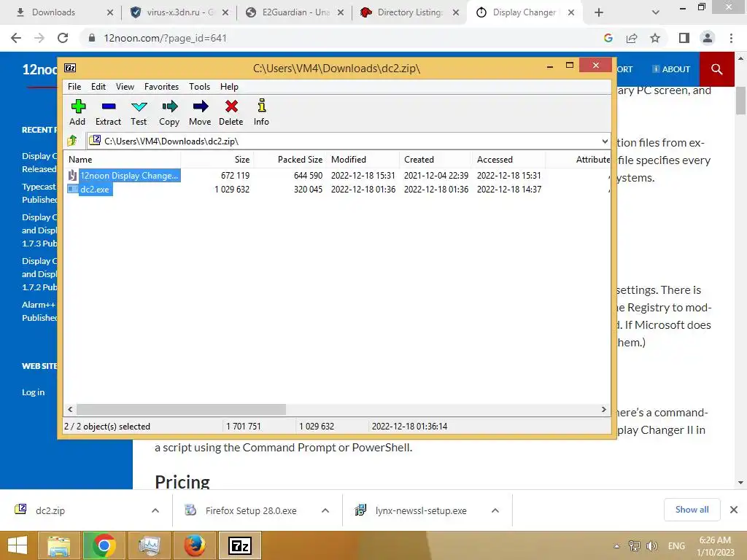Screen dimensions: 747x560
Task: Open the Edit menu
Action: (98, 87)
